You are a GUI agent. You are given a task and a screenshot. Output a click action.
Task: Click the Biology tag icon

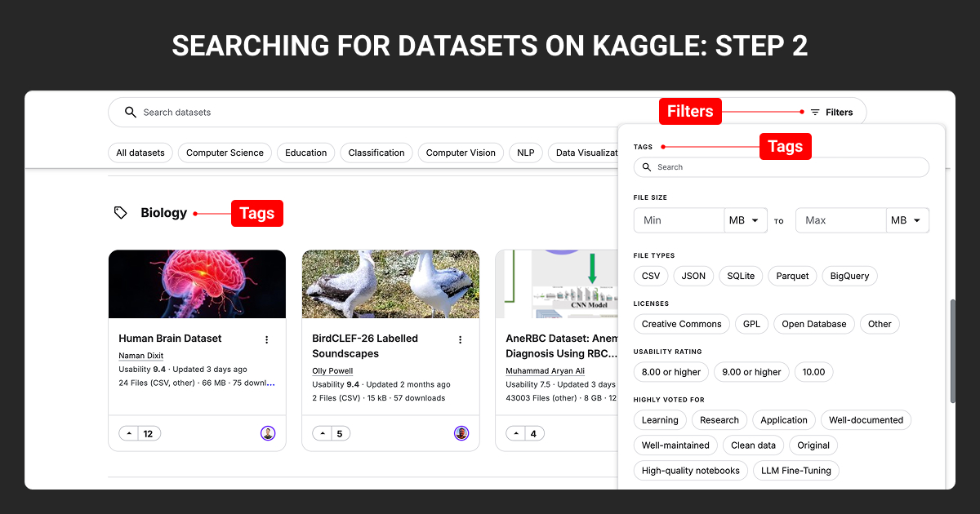tap(121, 213)
